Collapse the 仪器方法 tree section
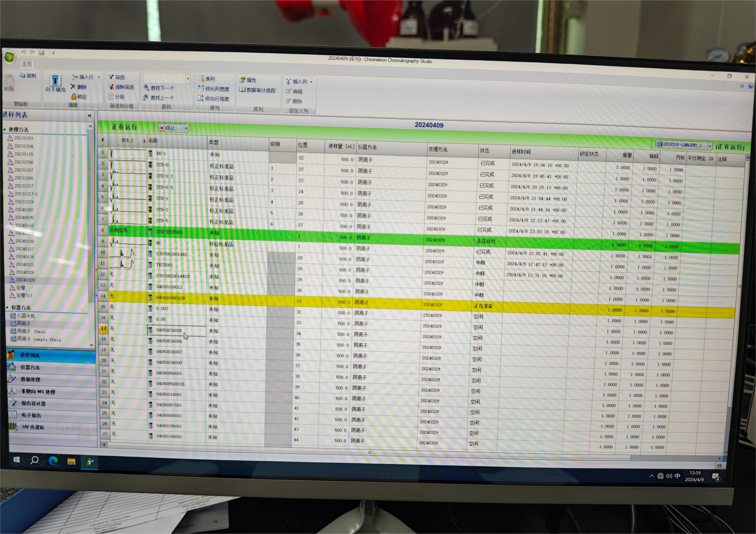This screenshot has width=756, height=534. pos(7,307)
